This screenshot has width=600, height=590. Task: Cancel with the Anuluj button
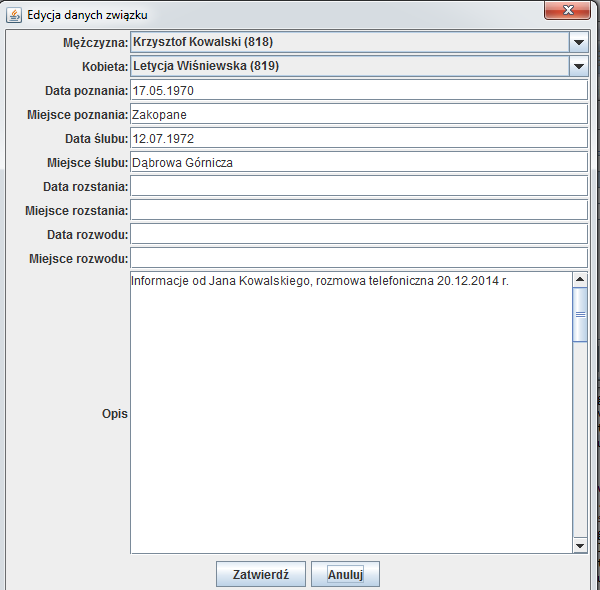pos(345,574)
